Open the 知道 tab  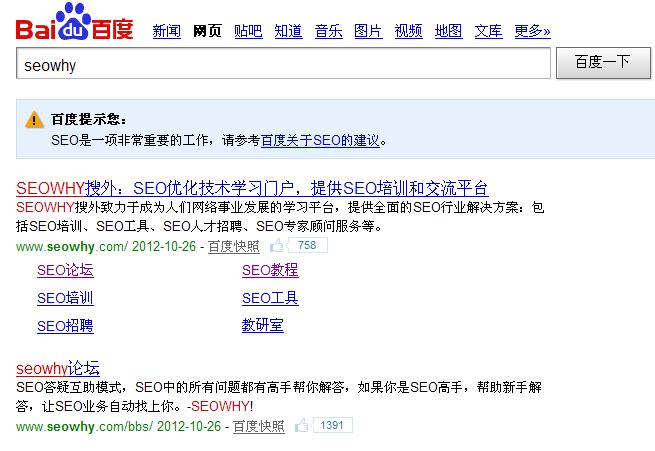288,31
